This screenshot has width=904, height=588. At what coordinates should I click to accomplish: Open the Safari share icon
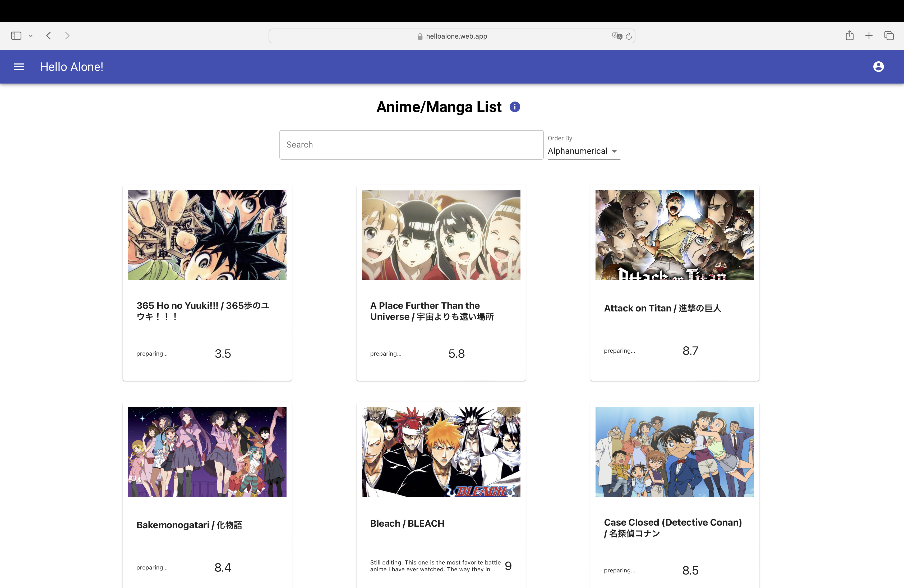pos(850,36)
